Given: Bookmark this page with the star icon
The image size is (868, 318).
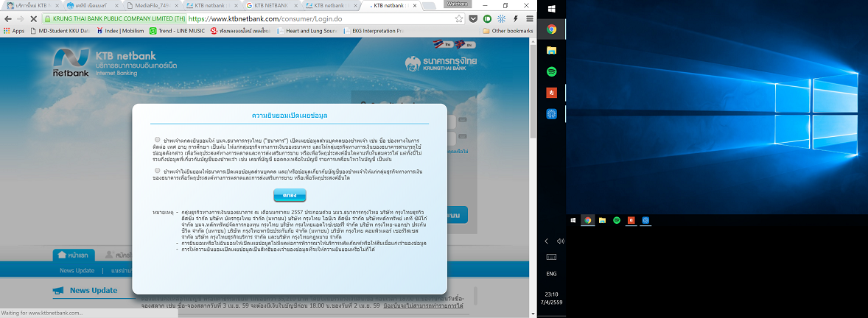Looking at the screenshot, I should [459, 18].
